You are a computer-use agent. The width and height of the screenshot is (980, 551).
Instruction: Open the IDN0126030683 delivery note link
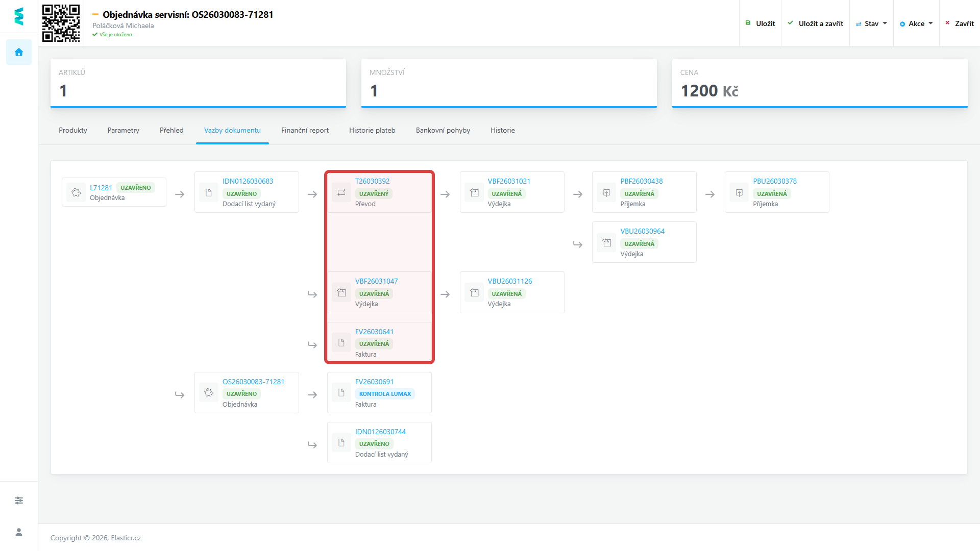pyautogui.click(x=248, y=181)
